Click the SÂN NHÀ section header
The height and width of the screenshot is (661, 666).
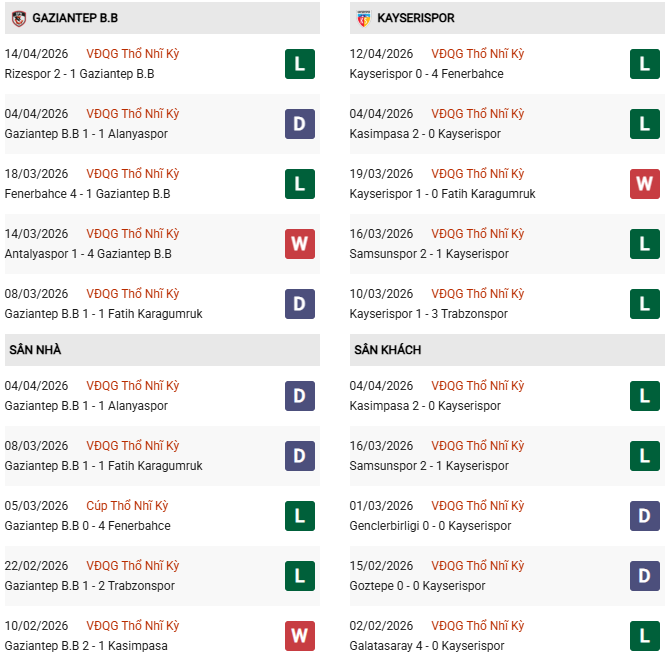36,350
